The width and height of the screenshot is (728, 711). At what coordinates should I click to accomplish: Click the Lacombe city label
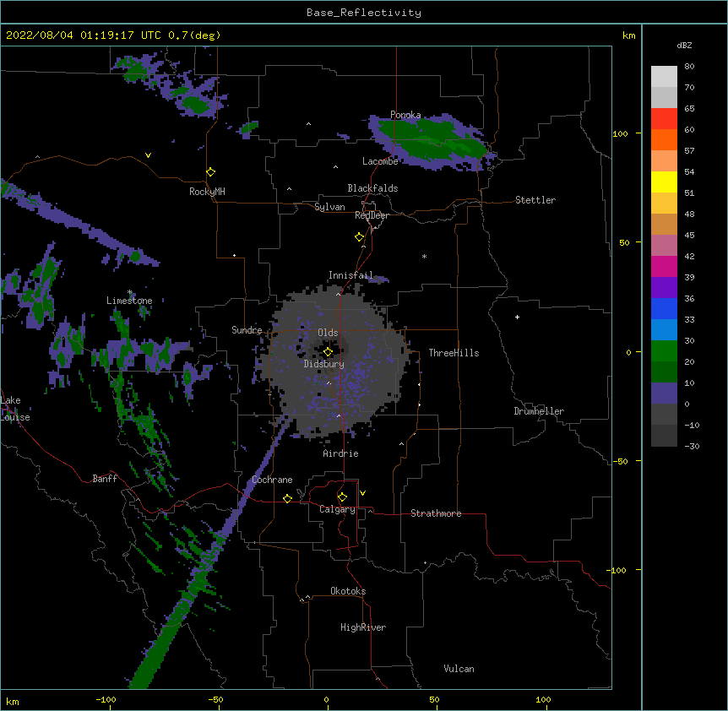[x=380, y=161]
